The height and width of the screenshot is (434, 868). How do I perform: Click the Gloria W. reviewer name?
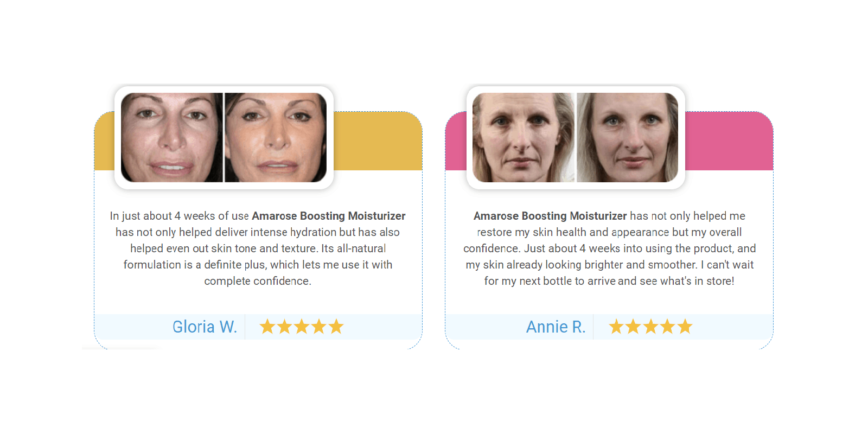point(205,327)
